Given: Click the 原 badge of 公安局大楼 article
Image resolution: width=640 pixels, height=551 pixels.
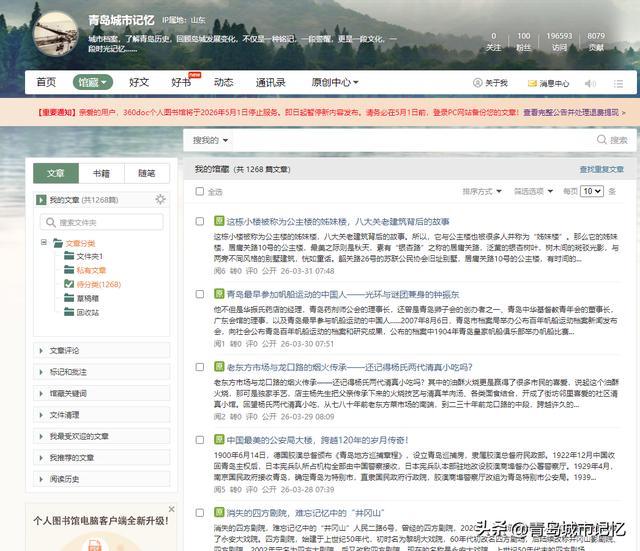Looking at the screenshot, I should pyautogui.click(x=219, y=439).
